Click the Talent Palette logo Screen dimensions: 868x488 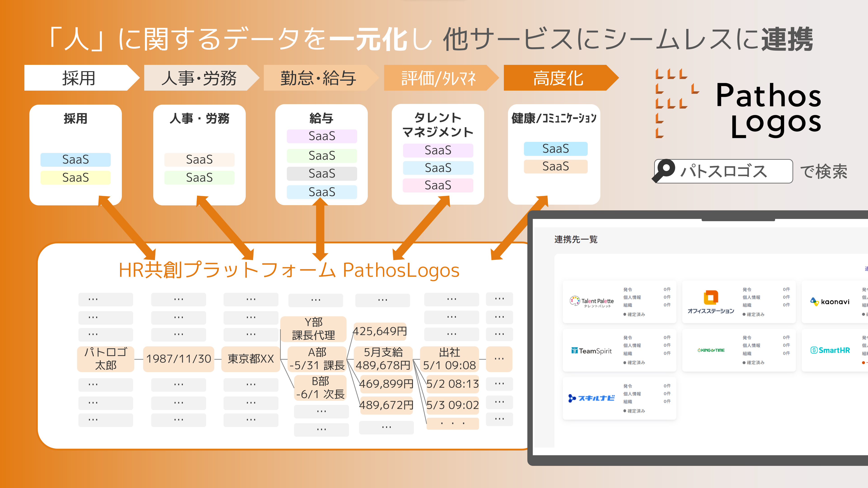(x=591, y=301)
